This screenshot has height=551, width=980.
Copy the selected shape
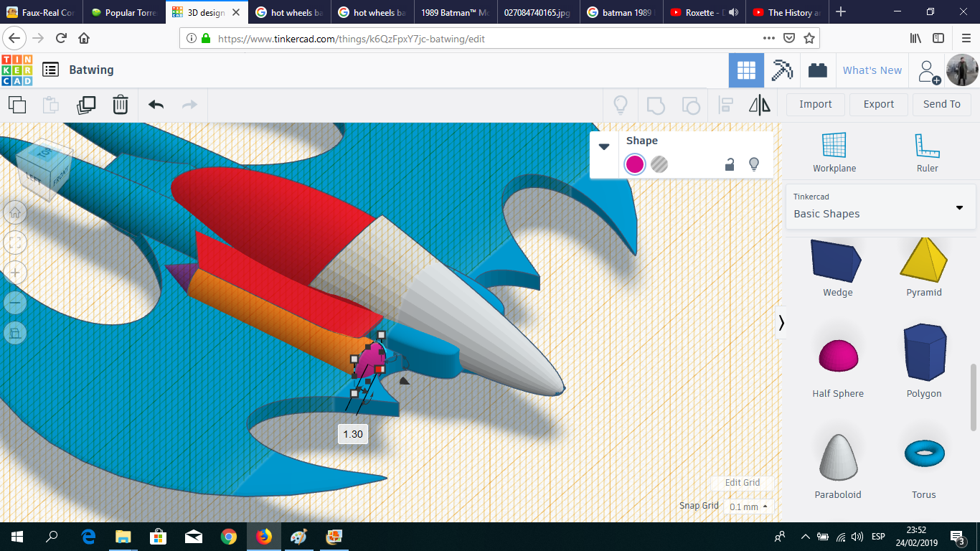pyautogui.click(x=17, y=105)
